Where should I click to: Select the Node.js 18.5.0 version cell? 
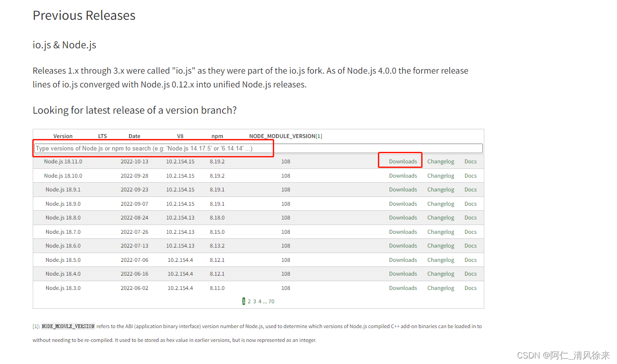(63, 260)
